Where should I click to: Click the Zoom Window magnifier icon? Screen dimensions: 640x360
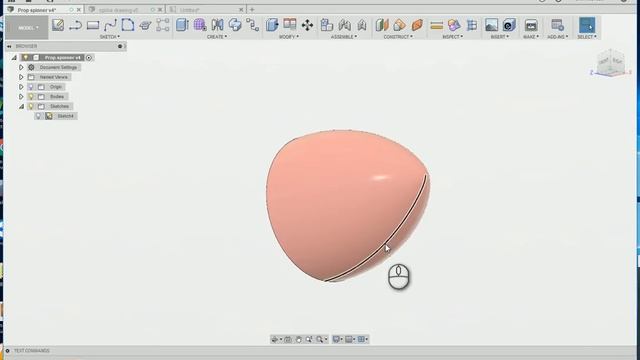click(309, 339)
